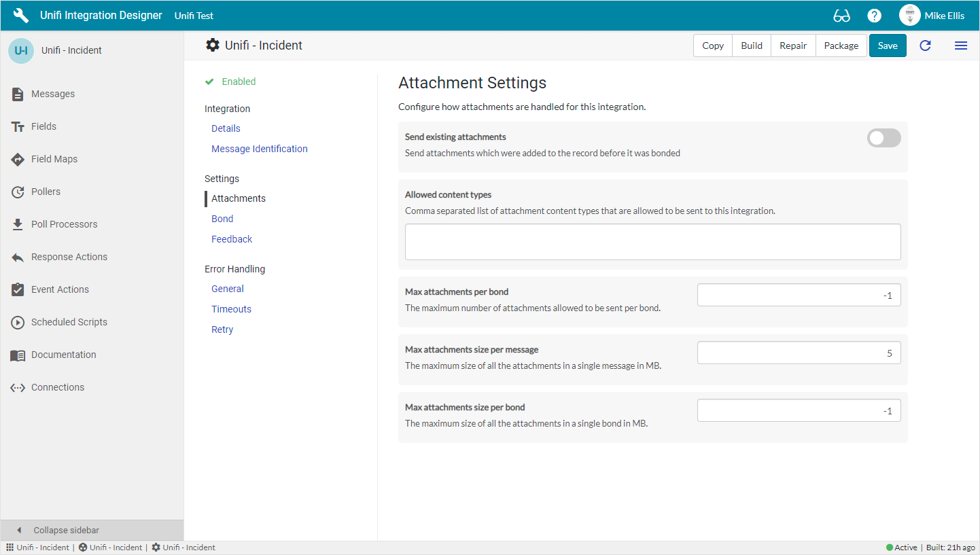This screenshot has height=555, width=980.
Task: Toggle Send existing attachments switch
Action: pos(883,139)
